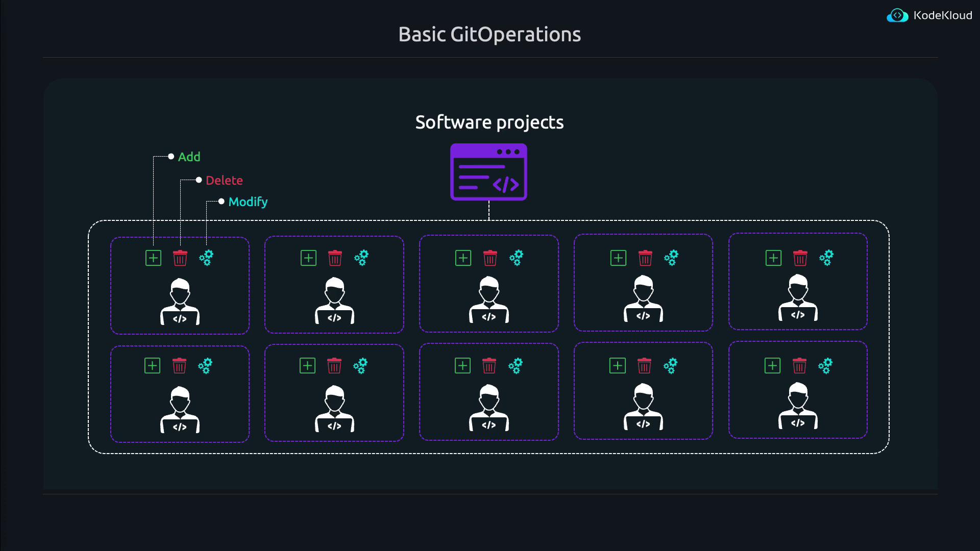Screen dimensions: 980x551
Task: Click the purple software projects code window icon
Action: (488, 172)
